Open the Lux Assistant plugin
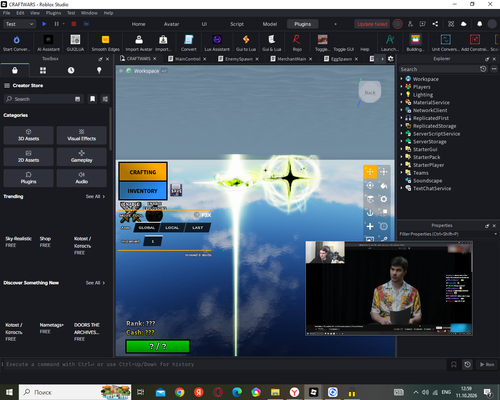This screenshot has height=400, width=500. [x=217, y=43]
